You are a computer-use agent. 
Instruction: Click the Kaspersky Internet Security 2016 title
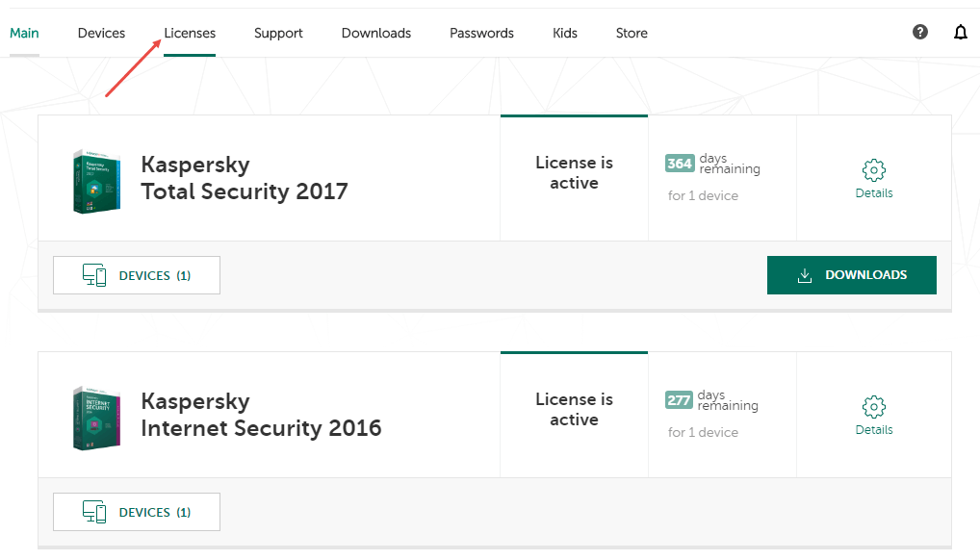tap(261, 415)
